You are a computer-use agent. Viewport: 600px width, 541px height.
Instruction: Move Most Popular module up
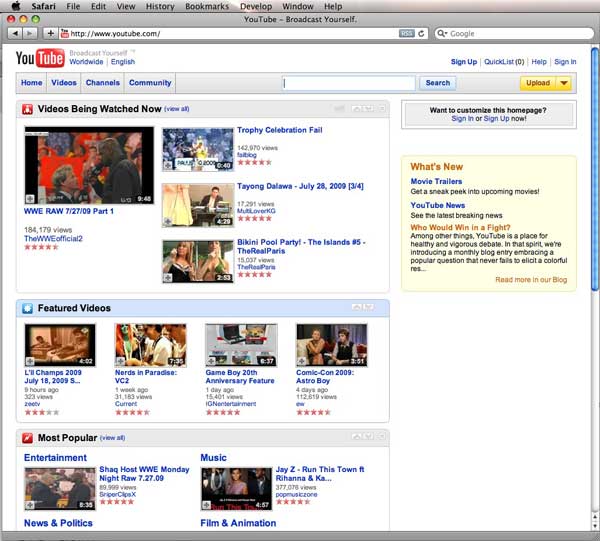click(x=356, y=437)
